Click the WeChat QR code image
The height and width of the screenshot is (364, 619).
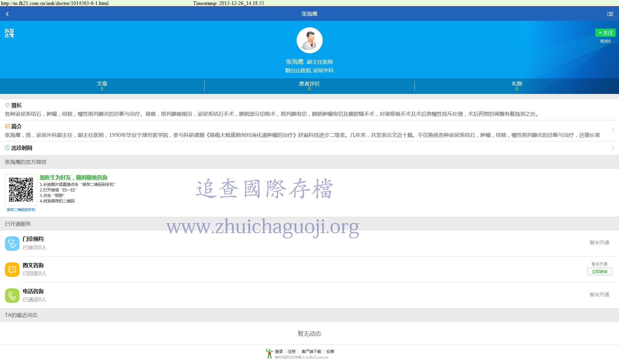coord(21,189)
